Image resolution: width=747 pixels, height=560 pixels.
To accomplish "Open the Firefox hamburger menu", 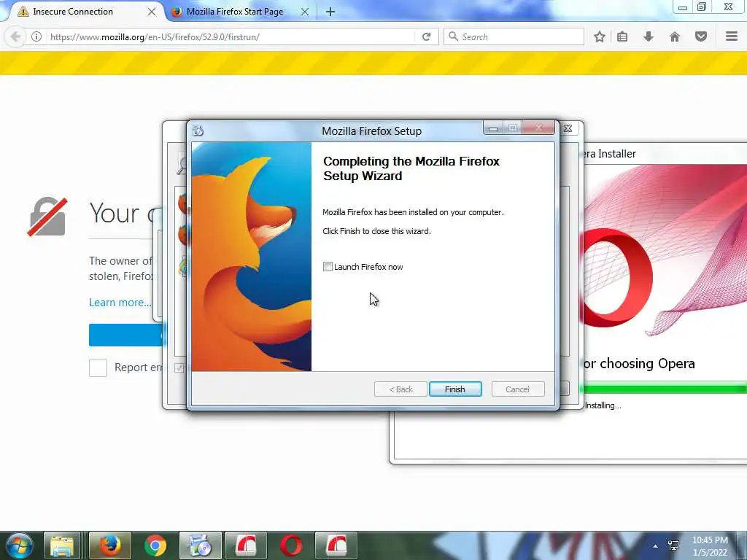I will (x=732, y=36).
